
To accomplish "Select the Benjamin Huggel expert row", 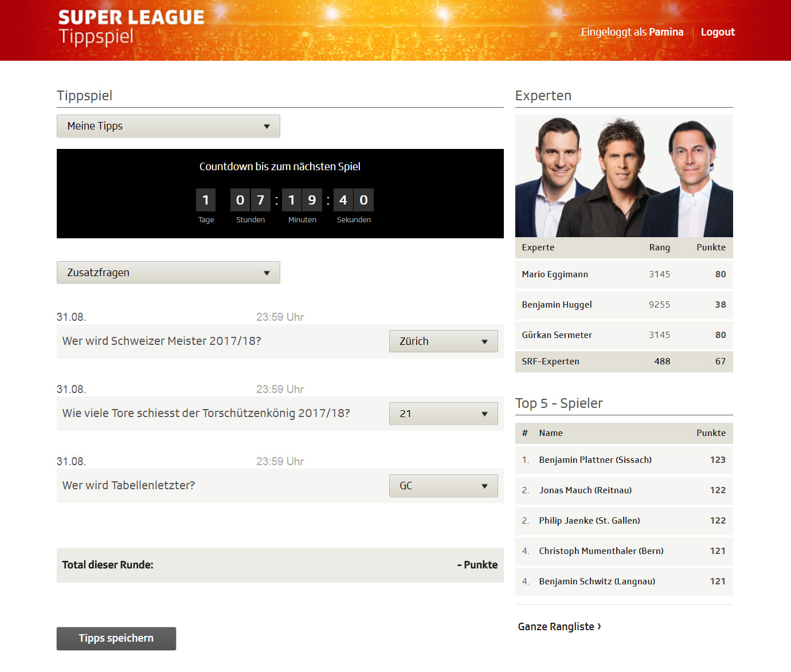I will 624,305.
